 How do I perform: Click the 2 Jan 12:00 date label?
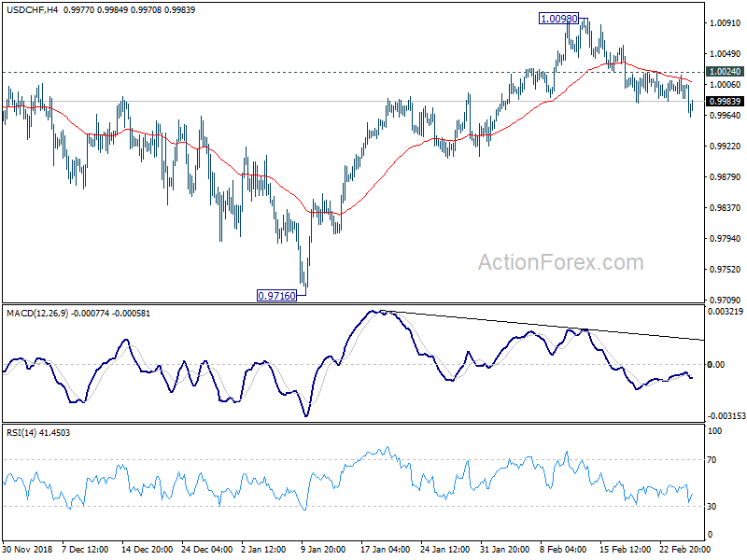point(263,549)
